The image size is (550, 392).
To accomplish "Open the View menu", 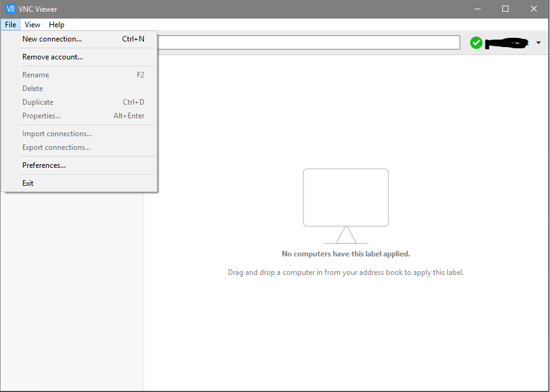I will pyautogui.click(x=32, y=25).
